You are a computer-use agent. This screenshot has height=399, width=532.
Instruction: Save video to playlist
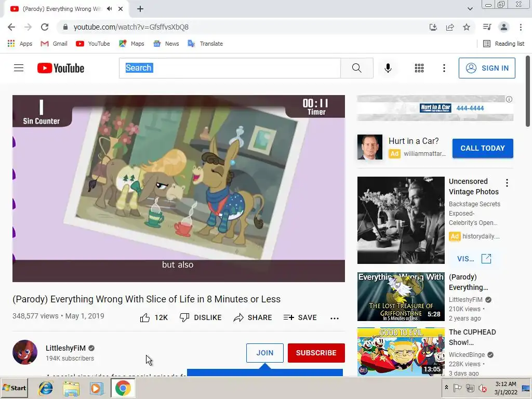(300, 317)
